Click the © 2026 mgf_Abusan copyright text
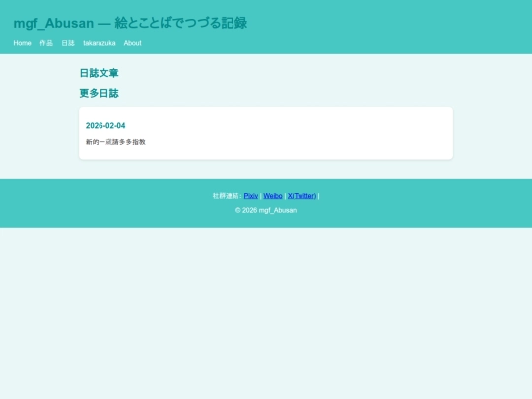 click(x=266, y=210)
